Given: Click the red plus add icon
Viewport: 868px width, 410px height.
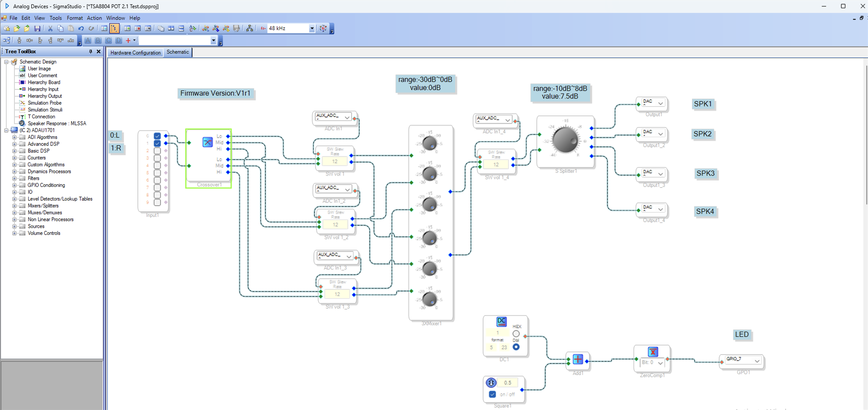Looking at the screenshot, I should (128, 40).
